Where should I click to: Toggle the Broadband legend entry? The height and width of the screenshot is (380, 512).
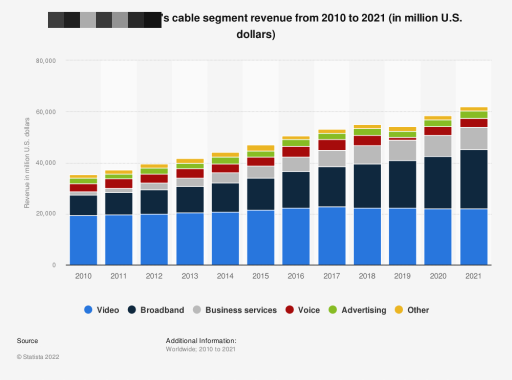point(156,310)
